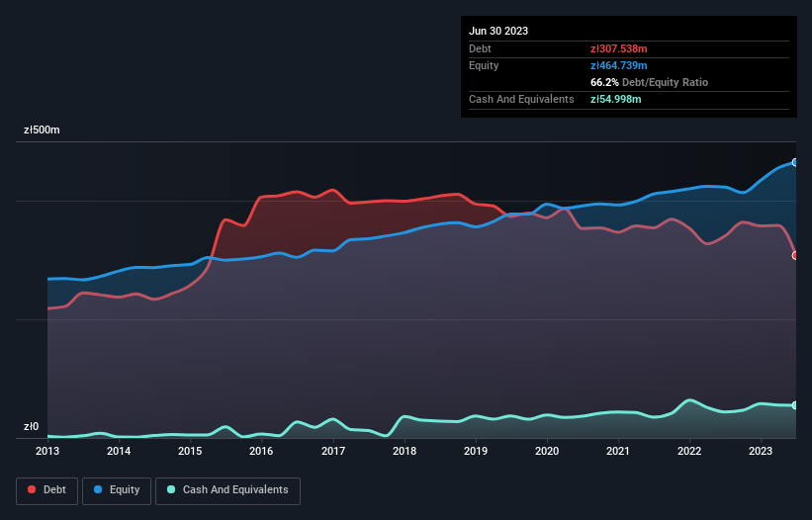Click the zł464.739m equity value

click(x=619, y=65)
